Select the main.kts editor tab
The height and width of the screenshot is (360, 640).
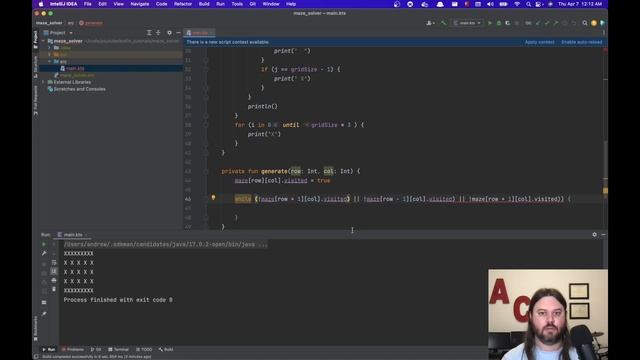(200, 33)
